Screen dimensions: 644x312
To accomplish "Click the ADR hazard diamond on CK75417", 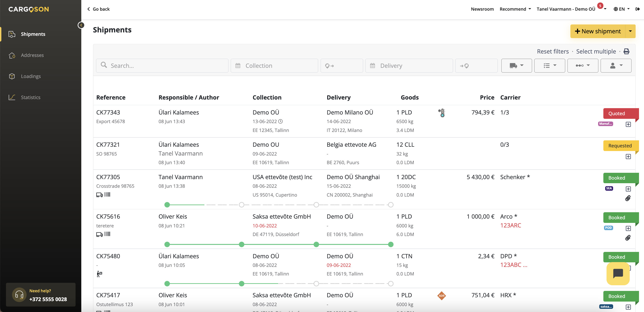I will click(441, 295).
